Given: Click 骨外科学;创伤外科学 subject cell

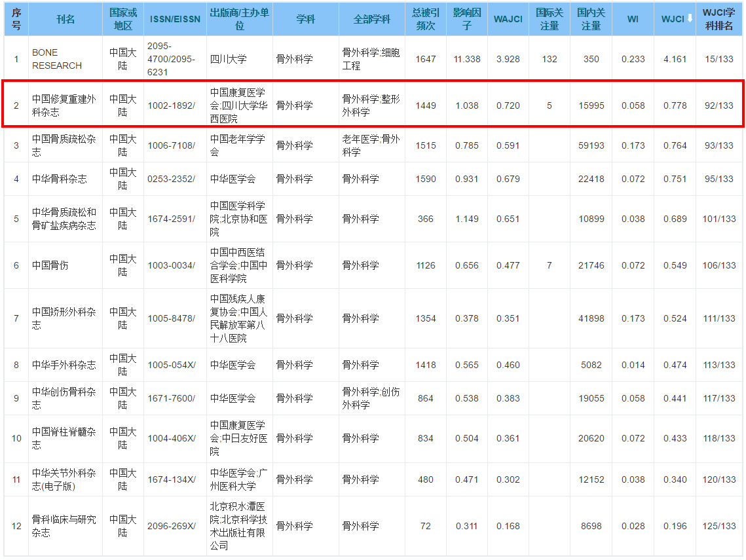Looking at the screenshot, I should pos(371,398).
